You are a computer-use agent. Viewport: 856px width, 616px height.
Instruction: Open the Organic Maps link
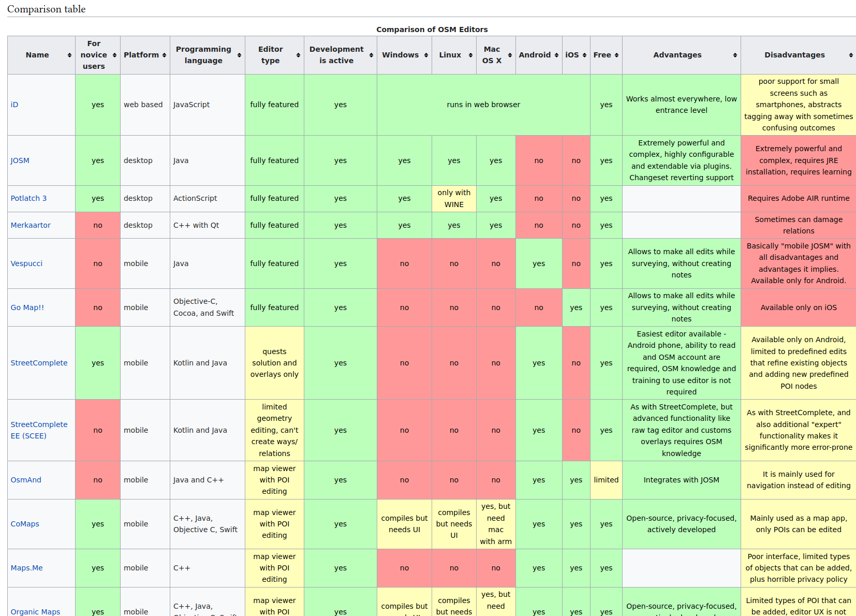pos(36,612)
